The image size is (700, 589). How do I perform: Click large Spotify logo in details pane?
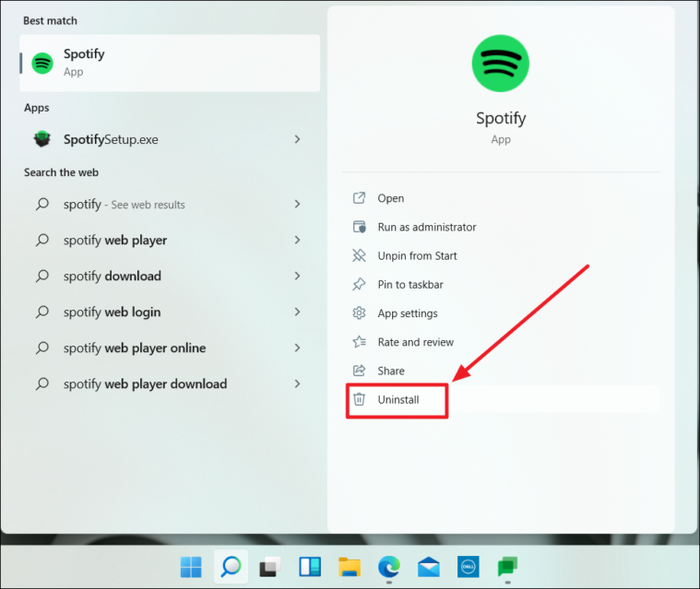(x=501, y=64)
